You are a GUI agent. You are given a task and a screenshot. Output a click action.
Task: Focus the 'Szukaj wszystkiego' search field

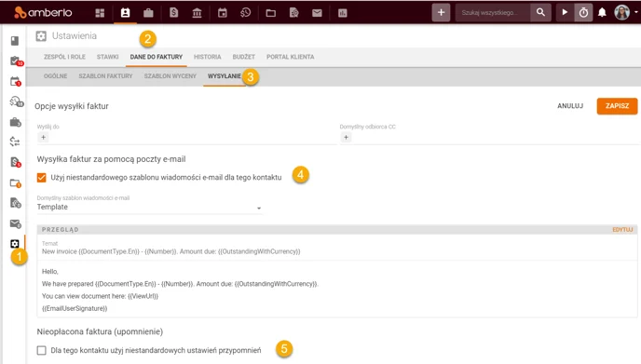[493, 13]
